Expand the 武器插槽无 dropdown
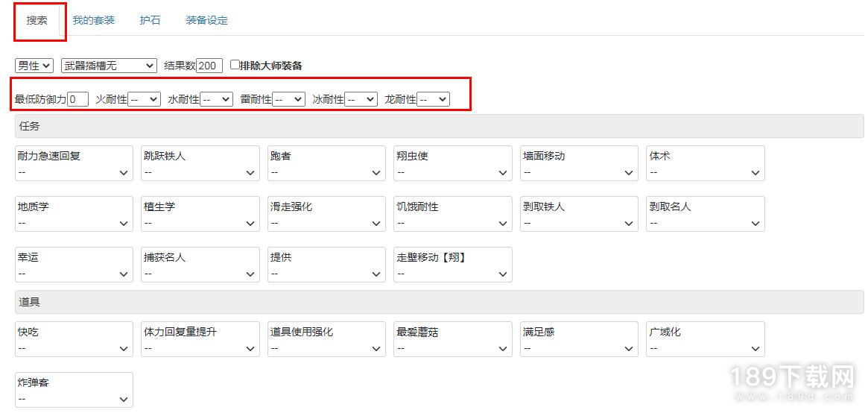The height and width of the screenshot is (413, 868). [x=109, y=66]
